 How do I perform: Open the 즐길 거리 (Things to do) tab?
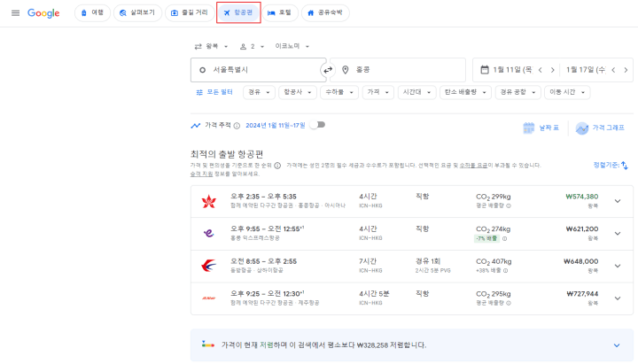[190, 13]
